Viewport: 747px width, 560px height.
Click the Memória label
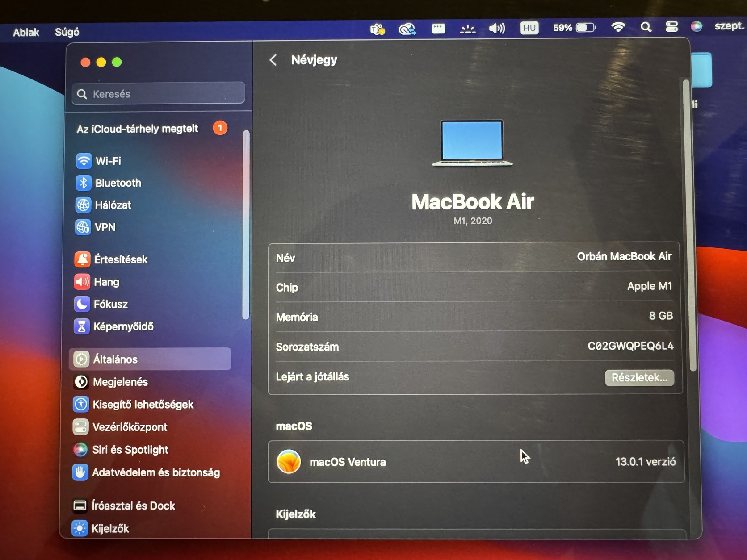pos(297,317)
